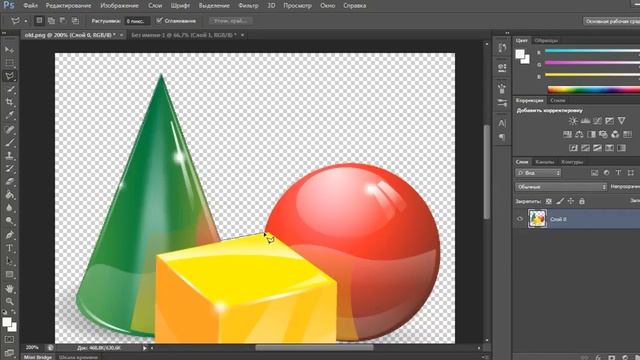
Task: Select the Hand tool
Action: coord(9,288)
